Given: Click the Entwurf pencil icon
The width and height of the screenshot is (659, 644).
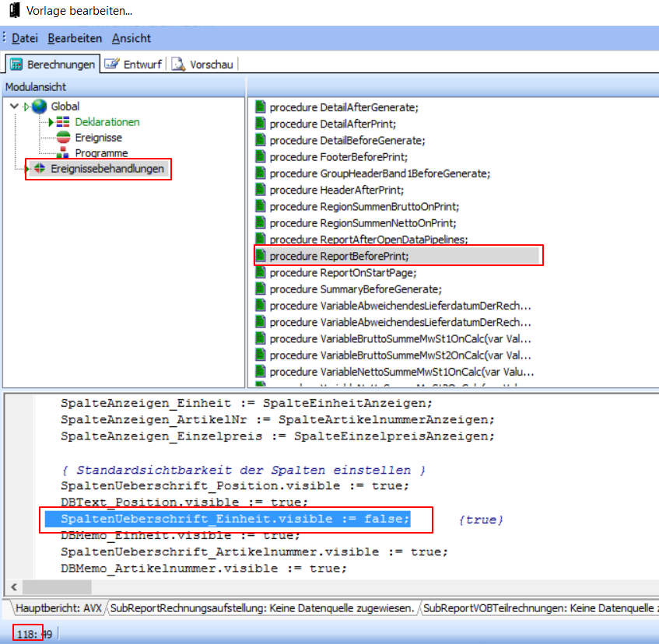Looking at the screenshot, I should click(112, 64).
